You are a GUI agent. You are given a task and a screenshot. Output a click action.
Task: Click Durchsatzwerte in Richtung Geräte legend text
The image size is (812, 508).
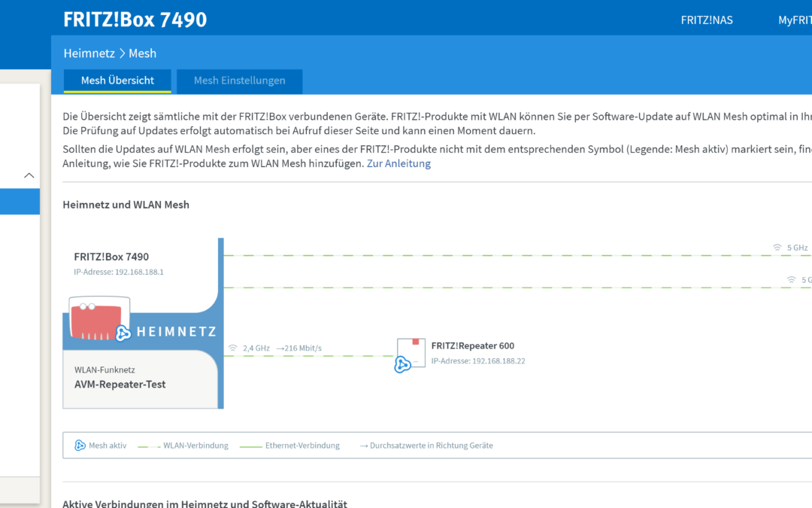[432, 446]
